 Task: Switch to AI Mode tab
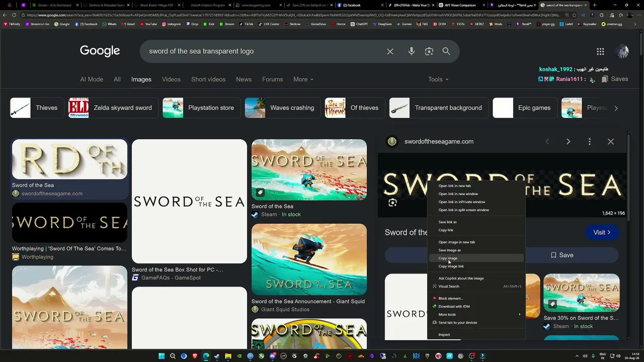pos(92,79)
